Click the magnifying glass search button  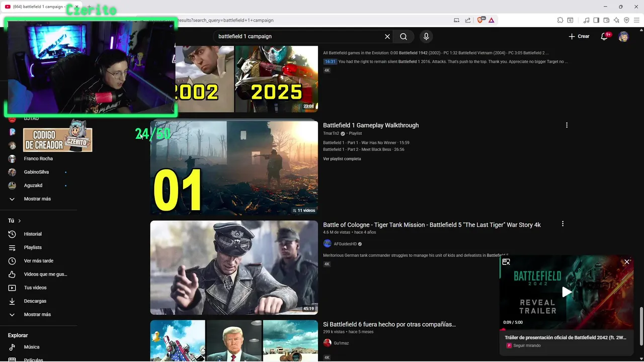click(404, 37)
